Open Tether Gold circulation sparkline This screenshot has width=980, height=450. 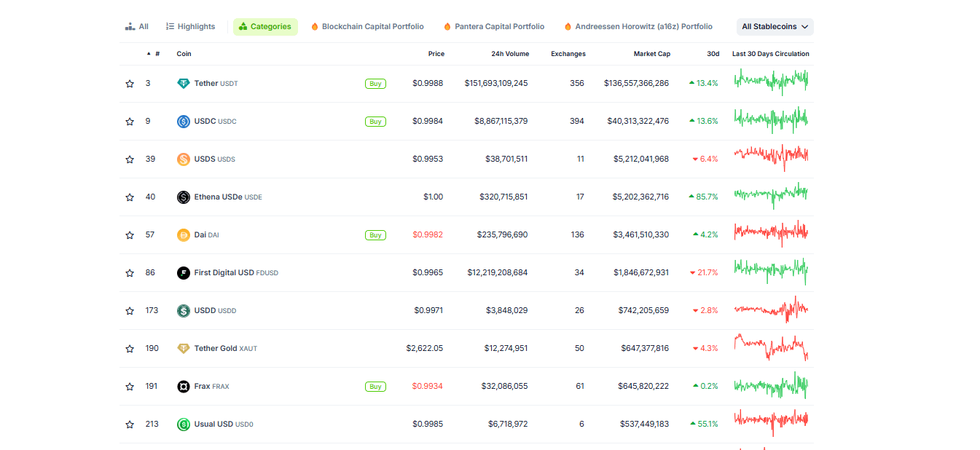(771, 347)
